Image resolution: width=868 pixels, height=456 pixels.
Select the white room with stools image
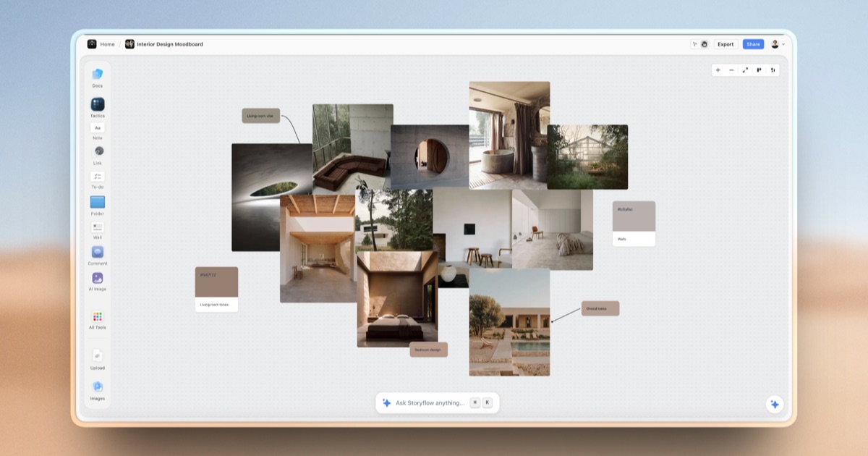tap(472, 233)
